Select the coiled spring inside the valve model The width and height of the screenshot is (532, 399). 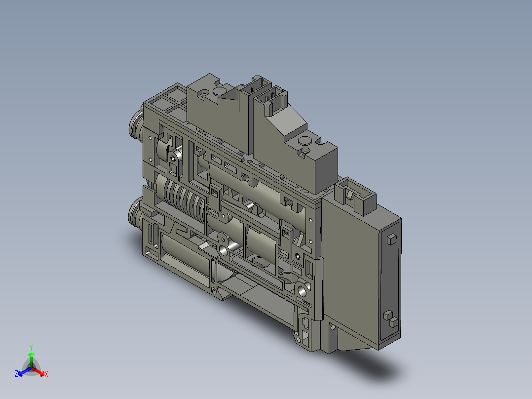[185, 200]
